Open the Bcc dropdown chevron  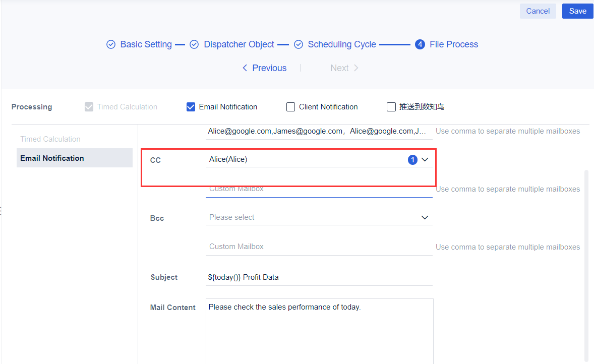[425, 217]
